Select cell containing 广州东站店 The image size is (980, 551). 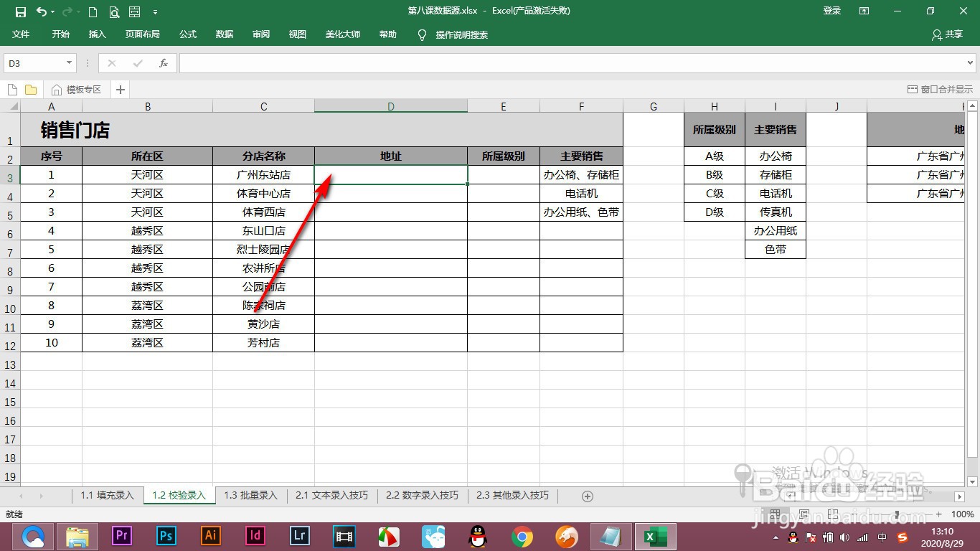(x=264, y=174)
